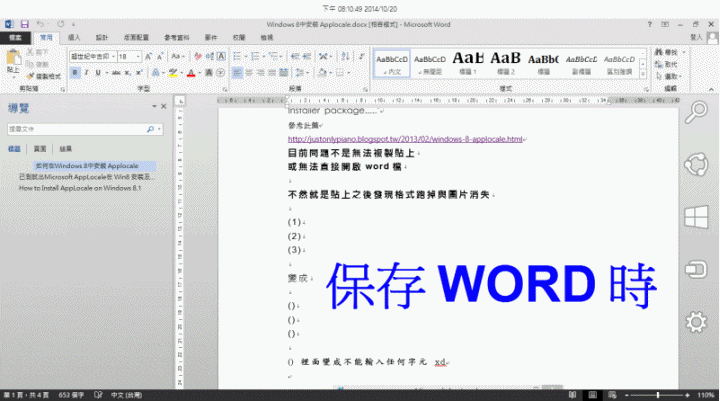Screen dimensions: 720x401
Task: Open the Devices charm
Action: pos(696,269)
